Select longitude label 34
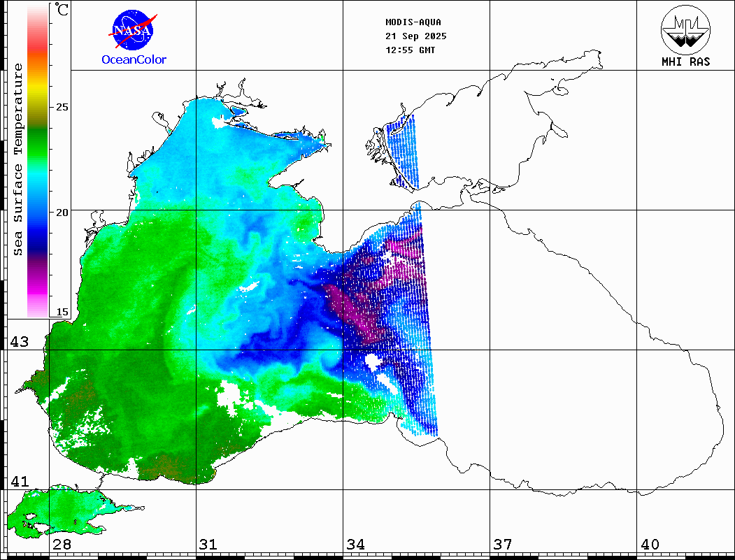This screenshot has height=560, width=735. tap(355, 544)
